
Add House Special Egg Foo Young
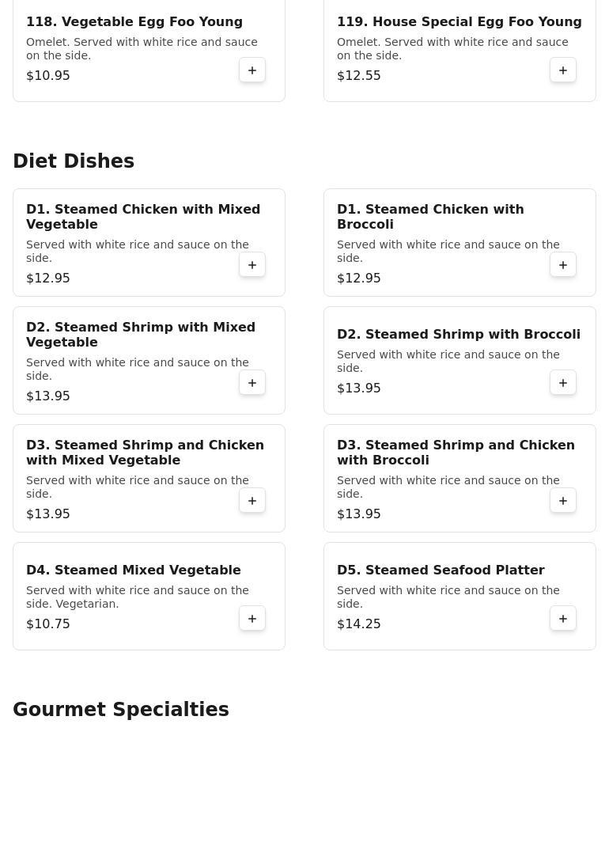[563, 70]
